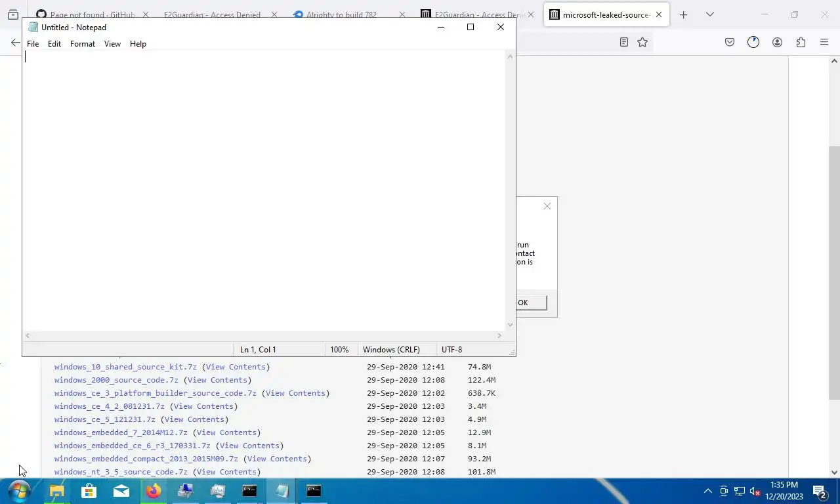Open windows_ce_5_121231.7z link

click(105, 419)
